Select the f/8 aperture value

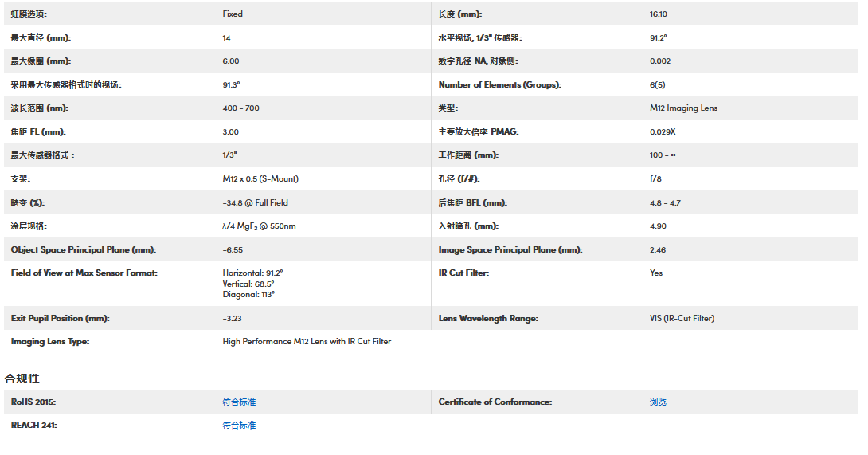(x=655, y=179)
